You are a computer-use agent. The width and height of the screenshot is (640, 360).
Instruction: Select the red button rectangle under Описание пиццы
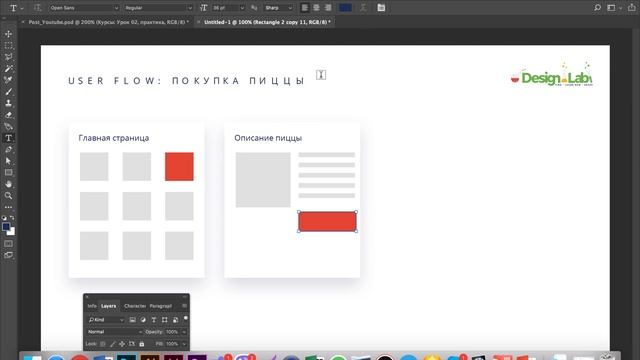point(327,222)
